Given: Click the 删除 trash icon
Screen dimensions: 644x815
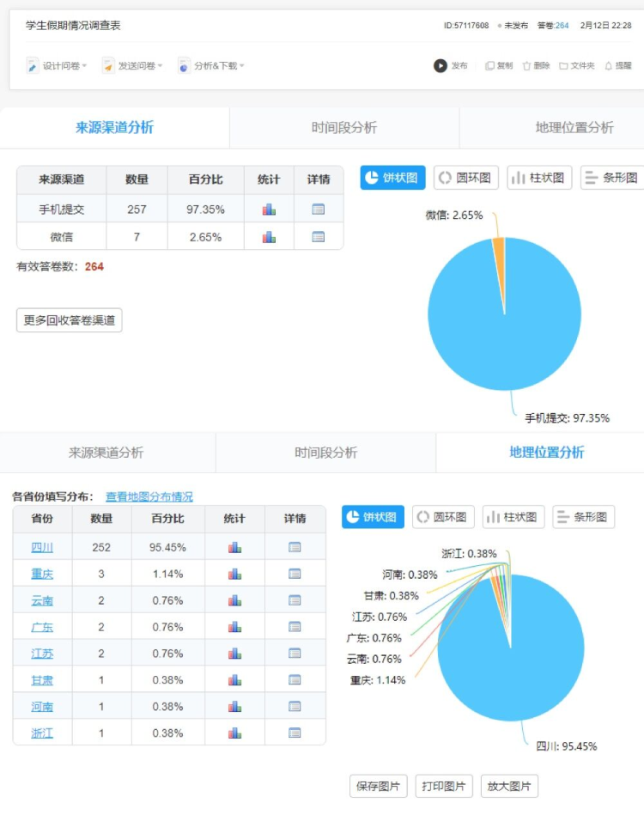Looking at the screenshot, I should click(x=526, y=65).
